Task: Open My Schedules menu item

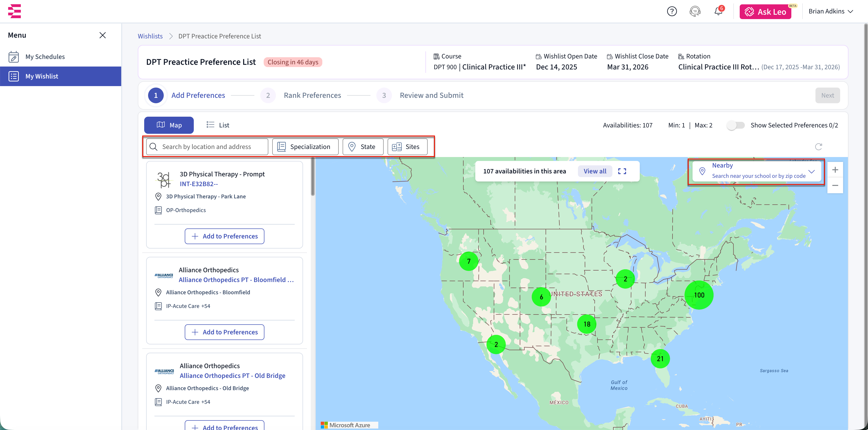Action: pos(45,57)
